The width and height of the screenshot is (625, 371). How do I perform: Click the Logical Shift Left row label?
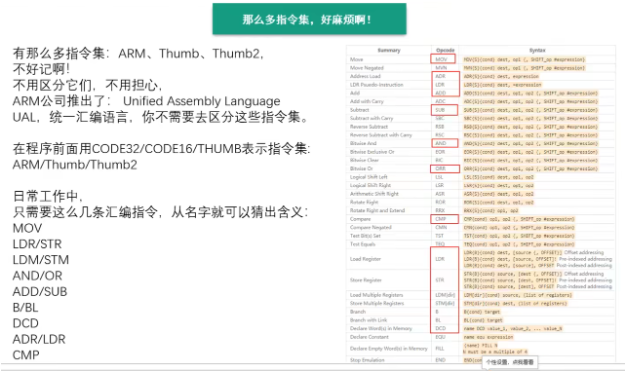click(369, 177)
